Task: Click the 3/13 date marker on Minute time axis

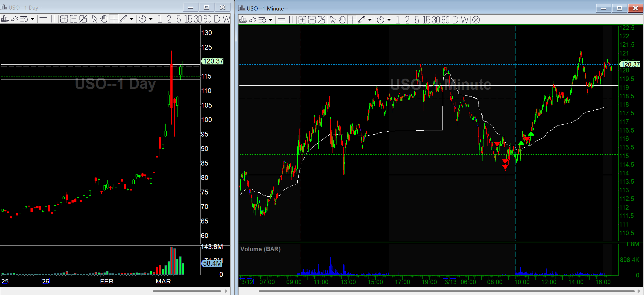Action: coord(450,282)
